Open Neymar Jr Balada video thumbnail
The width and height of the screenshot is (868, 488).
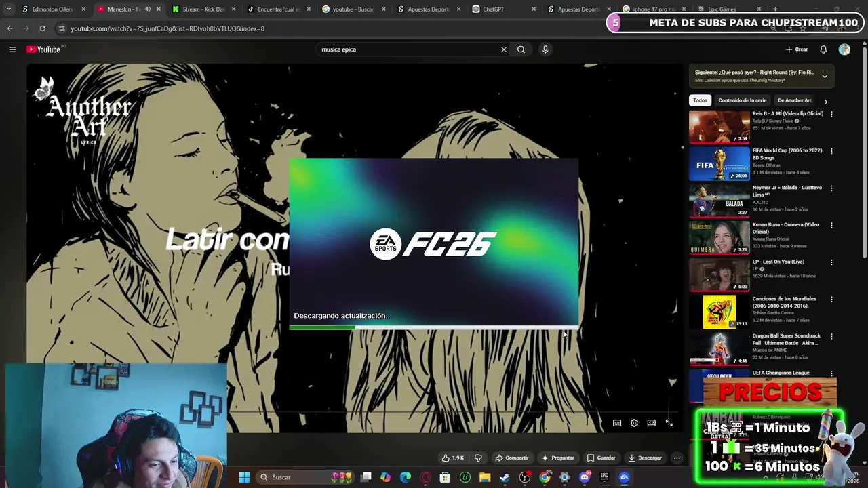(x=719, y=201)
